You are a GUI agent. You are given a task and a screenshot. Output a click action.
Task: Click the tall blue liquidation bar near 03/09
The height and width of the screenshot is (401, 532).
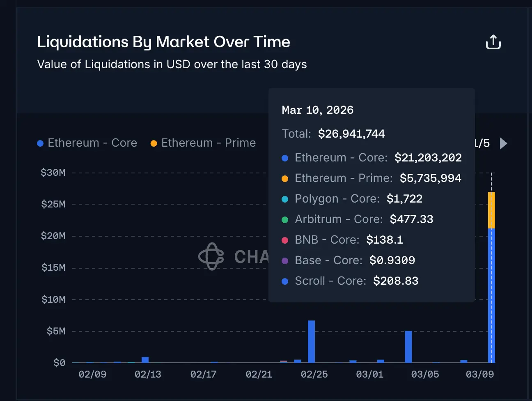pos(492,296)
